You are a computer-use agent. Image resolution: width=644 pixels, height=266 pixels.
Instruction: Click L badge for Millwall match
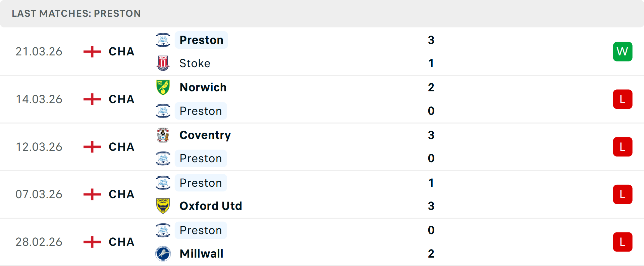[x=623, y=242]
